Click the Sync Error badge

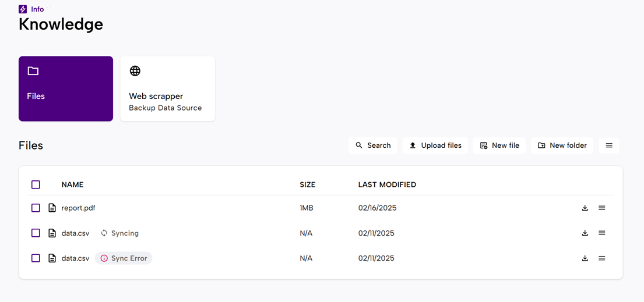click(x=124, y=258)
